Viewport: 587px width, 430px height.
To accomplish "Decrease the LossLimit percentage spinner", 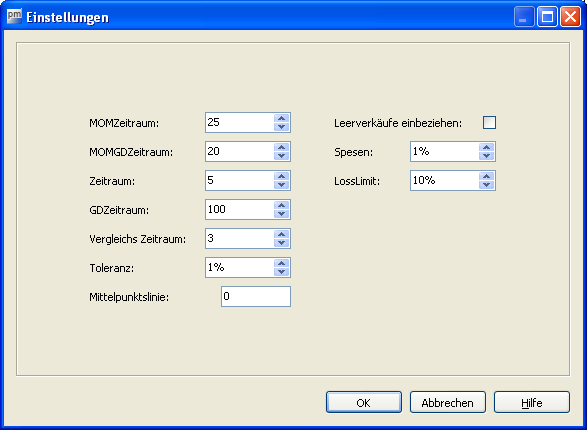I will pyautogui.click(x=486, y=185).
